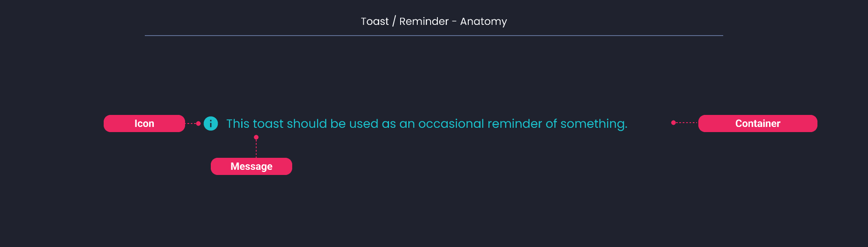Click the pink dot below the toast message
This screenshot has width=868, height=247.
click(256, 137)
